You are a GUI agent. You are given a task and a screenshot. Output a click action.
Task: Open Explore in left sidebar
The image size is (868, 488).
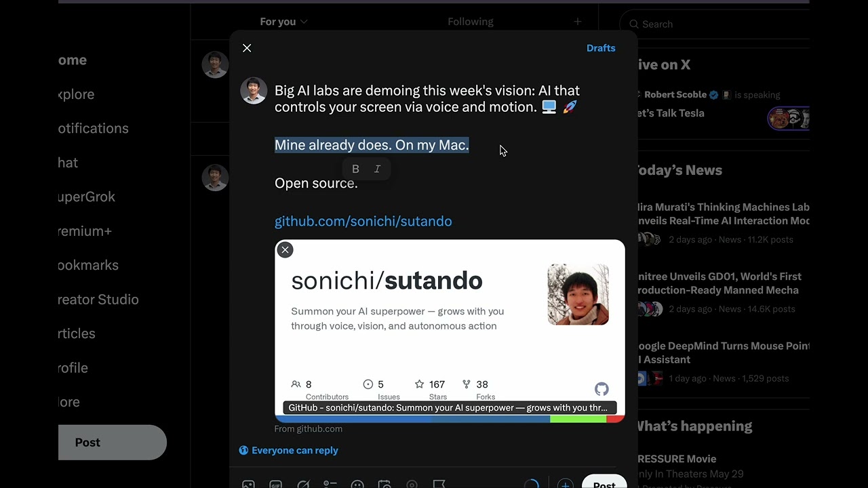click(76, 94)
